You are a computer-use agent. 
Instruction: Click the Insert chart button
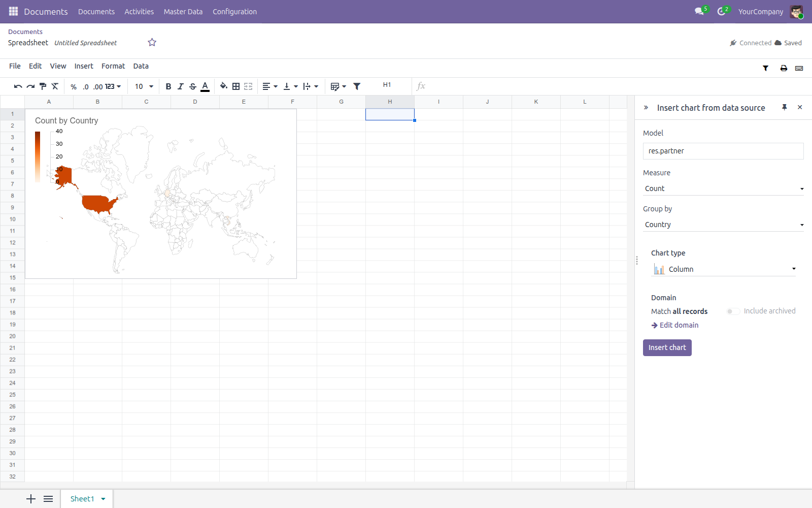point(667,347)
